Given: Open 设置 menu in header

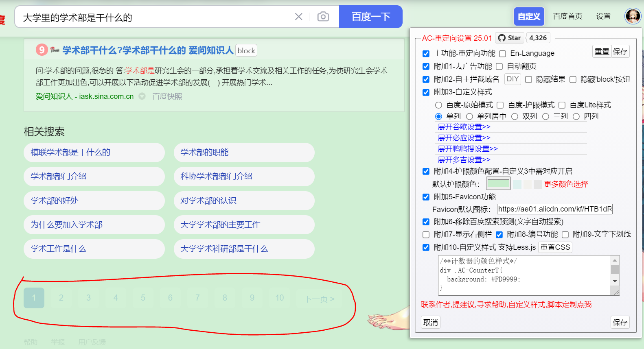Looking at the screenshot, I should [x=603, y=16].
